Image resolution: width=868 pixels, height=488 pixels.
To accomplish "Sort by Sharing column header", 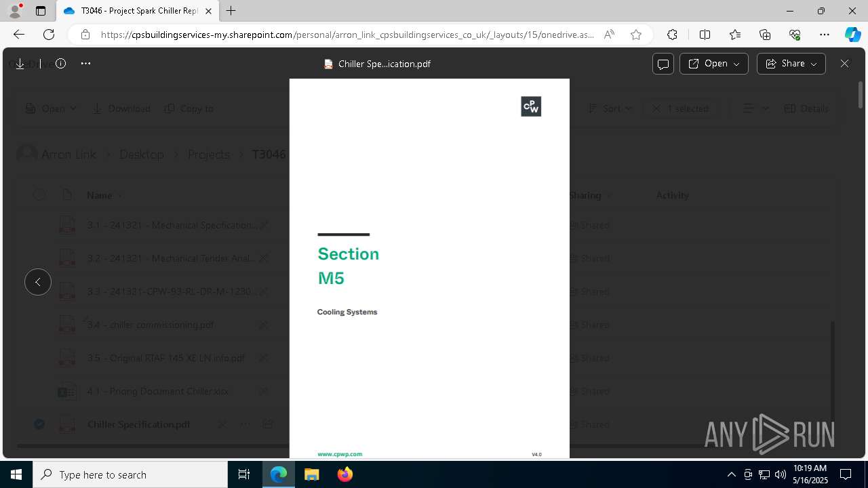I will tap(585, 195).
